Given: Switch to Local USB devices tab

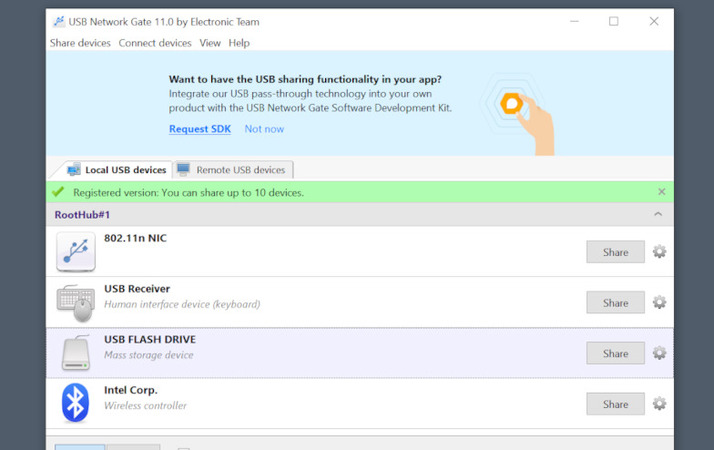Looking at the screenshot, I should [117, 170].
